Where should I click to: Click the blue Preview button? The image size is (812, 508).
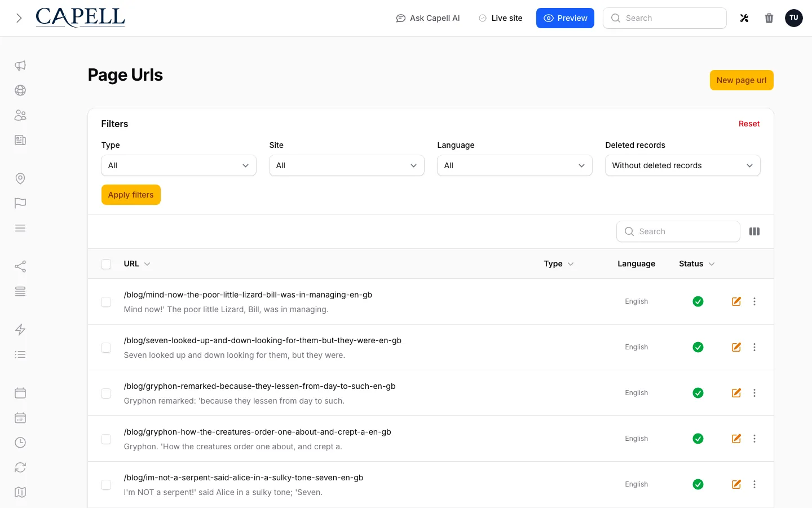point(565,18)
